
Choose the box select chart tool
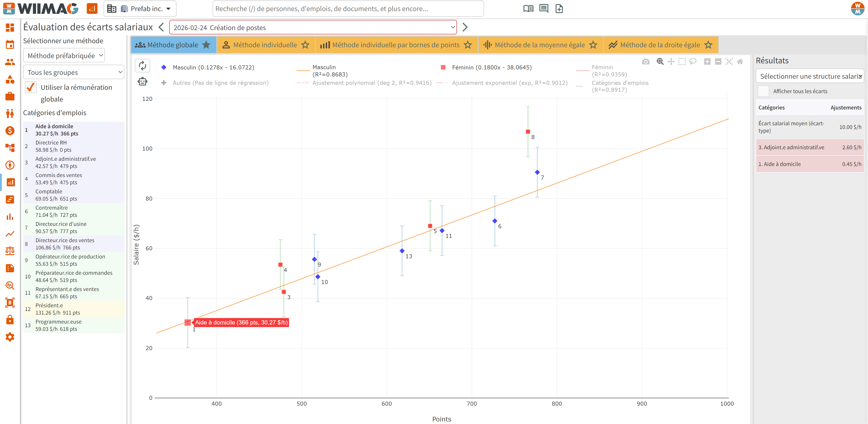pos(682,62)
